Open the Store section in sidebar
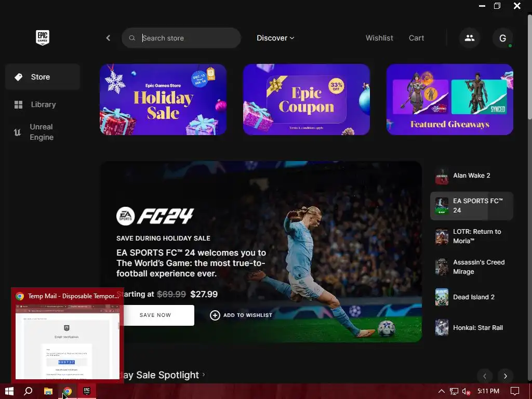The height and width of the screenshot is (399, 532). [43, 77]
